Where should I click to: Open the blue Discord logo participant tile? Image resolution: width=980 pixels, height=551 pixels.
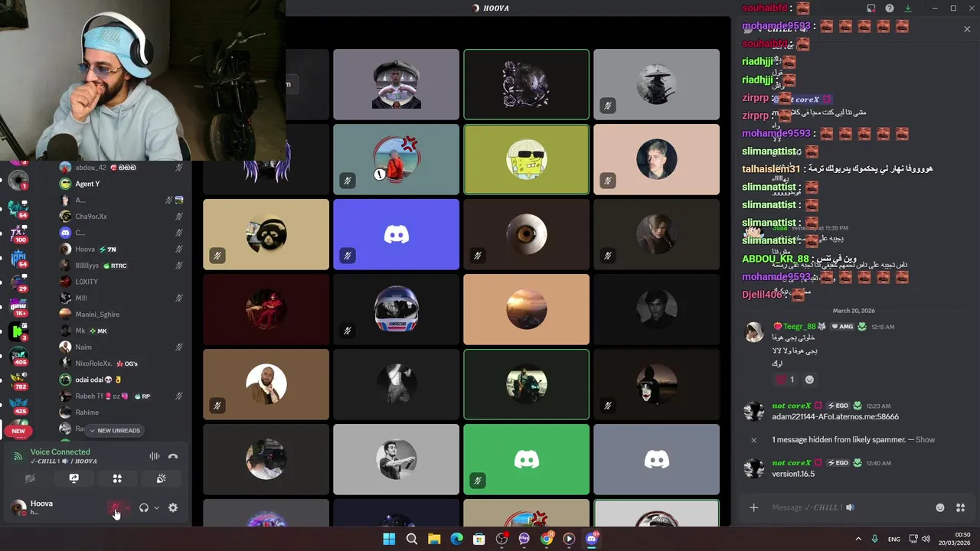(x=396, y=234)
